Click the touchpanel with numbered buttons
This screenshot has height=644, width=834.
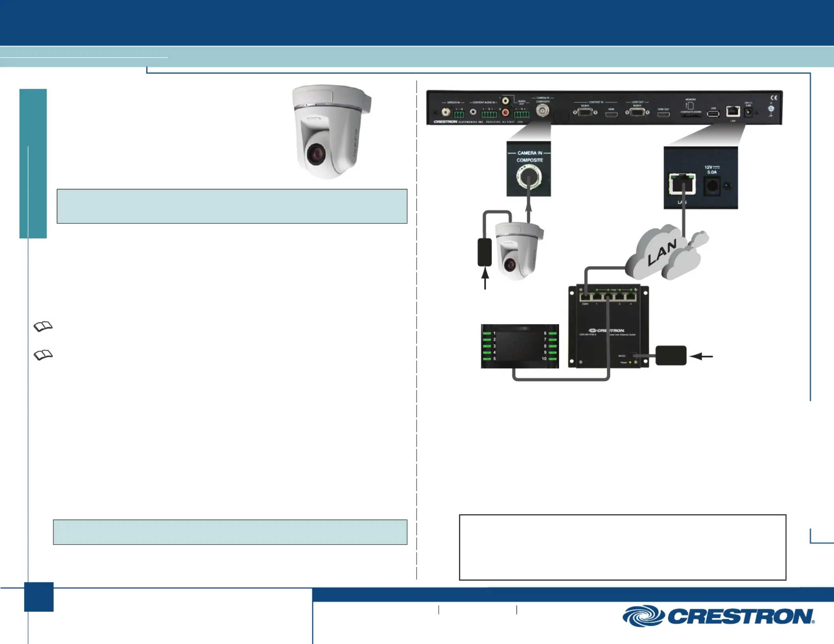click(520, 346)
